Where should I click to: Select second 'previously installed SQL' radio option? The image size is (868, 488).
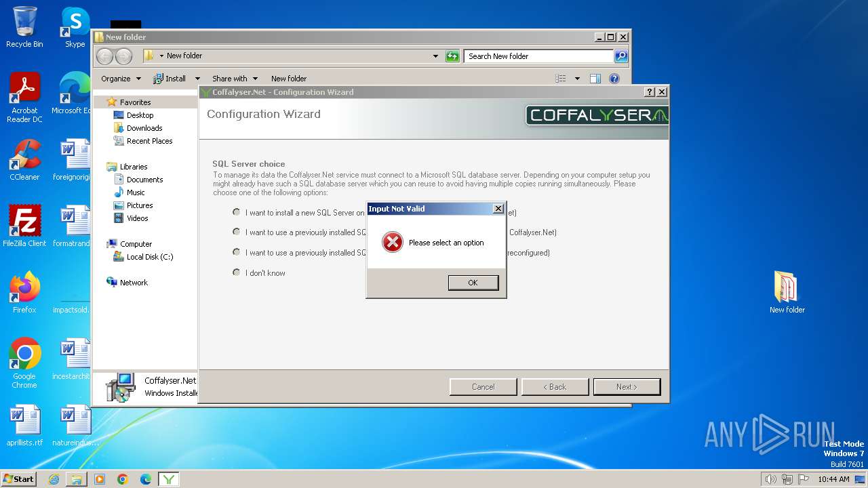pyautogui.click(x=237, y=232)
